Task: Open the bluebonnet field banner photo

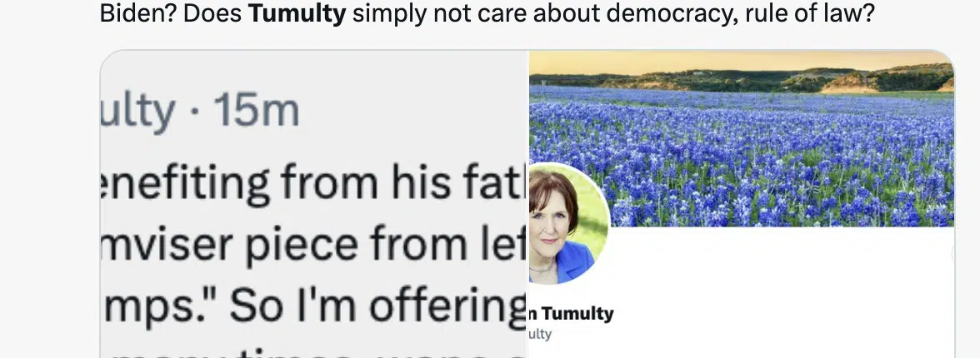Action: pos(742,139)
